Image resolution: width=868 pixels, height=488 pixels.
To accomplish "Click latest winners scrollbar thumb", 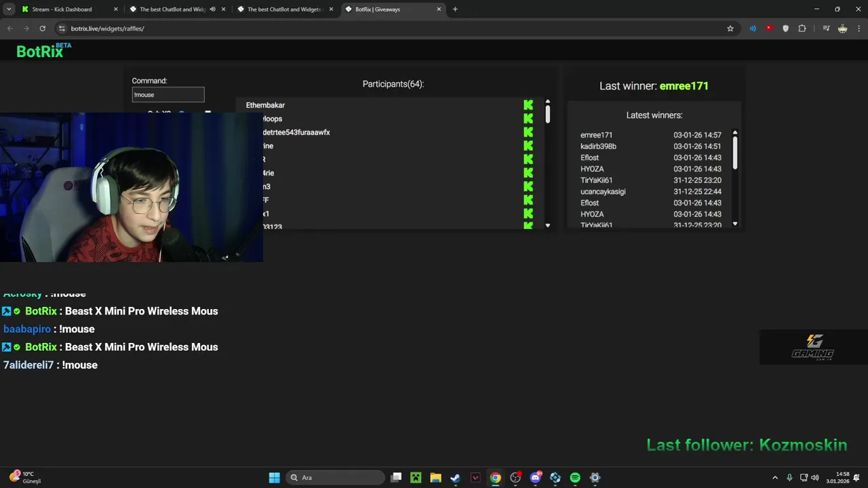I will tap(734, 152).
